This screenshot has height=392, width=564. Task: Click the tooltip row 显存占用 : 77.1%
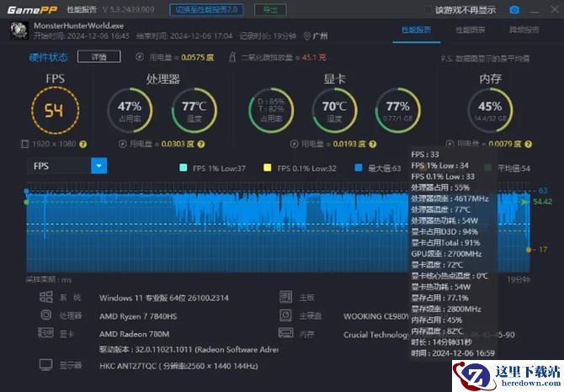coord(440,299)
